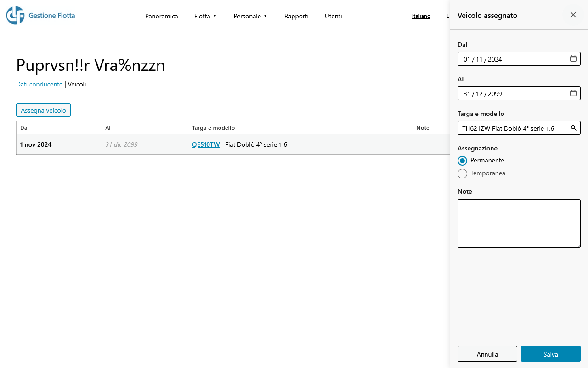Switch language to Italiano
Image resolution: width=588 pixels, height=368 pixels.
pyautogui.click(x=421, y=16)
